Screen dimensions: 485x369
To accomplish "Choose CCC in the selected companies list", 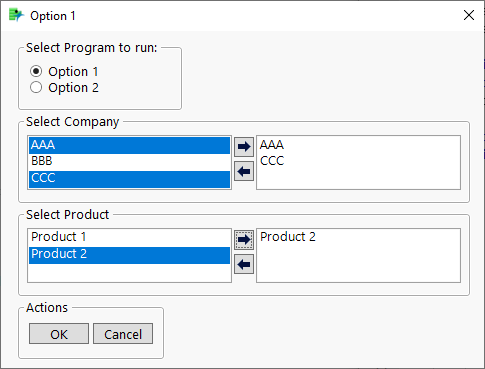I will pos(272,161).
